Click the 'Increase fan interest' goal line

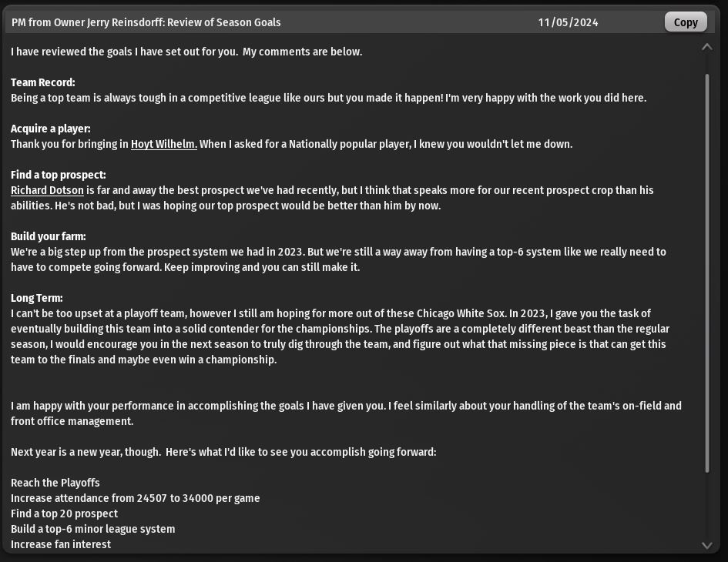[x=61, y=544]
